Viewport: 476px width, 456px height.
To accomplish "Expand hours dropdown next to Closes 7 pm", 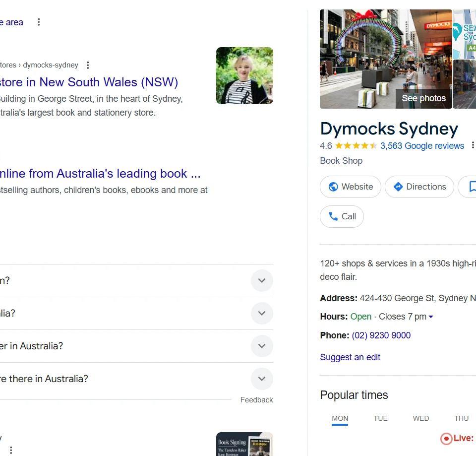I will (x=431, y=317).
